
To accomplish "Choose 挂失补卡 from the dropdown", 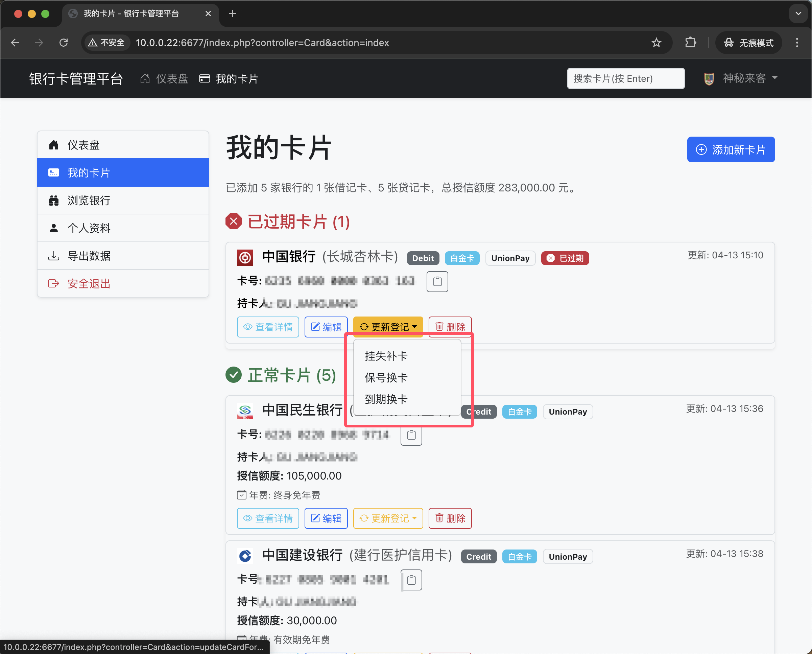I will click(x=407, y=356).
